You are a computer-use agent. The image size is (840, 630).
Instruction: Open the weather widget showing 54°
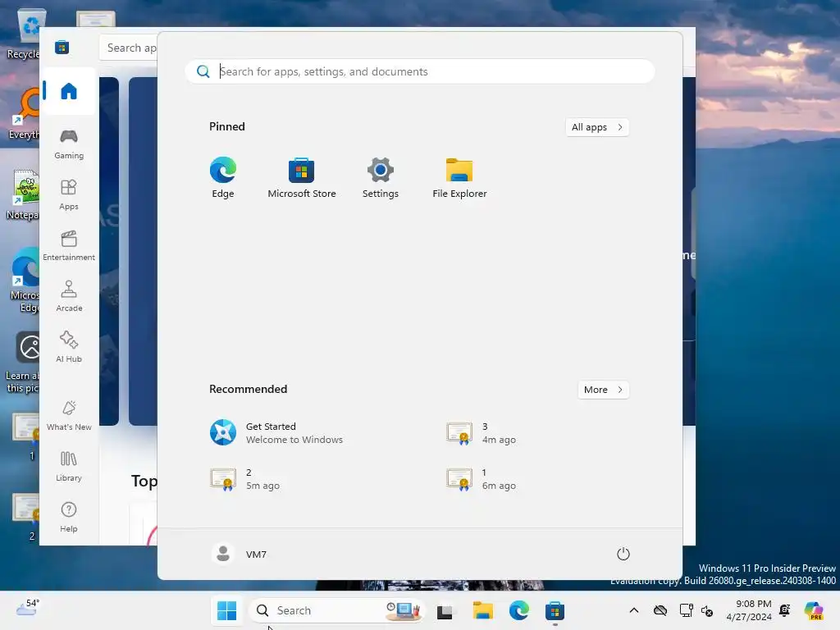click(28, 608)
